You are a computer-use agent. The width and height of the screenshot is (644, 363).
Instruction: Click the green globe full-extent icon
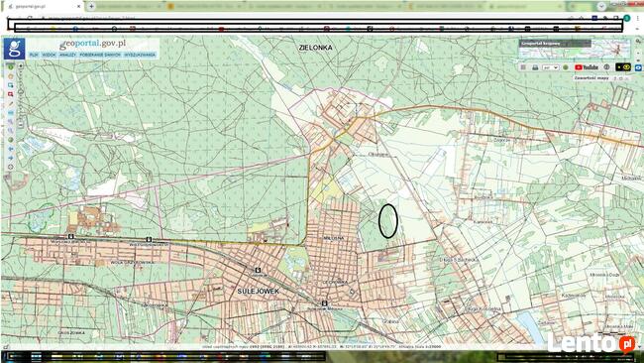[10, 139]
